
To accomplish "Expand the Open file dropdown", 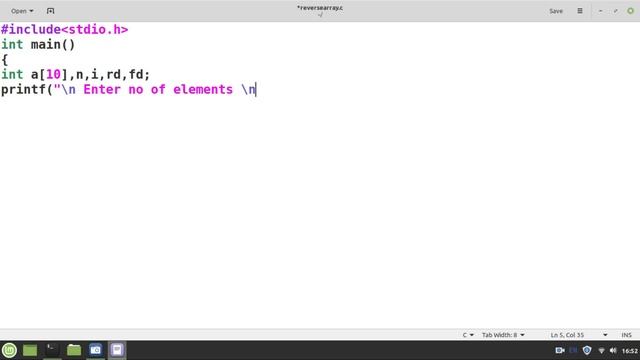I will click(22, 11).
